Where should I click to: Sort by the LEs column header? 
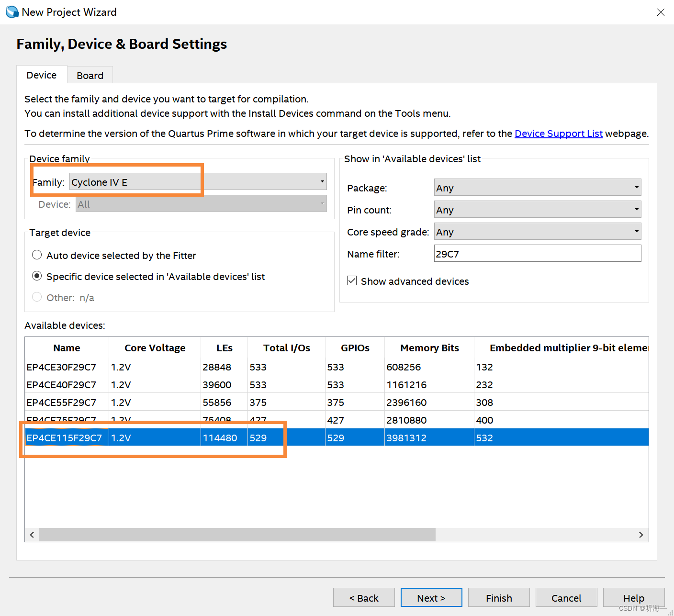pyautogui.click(x=224, y=348)
